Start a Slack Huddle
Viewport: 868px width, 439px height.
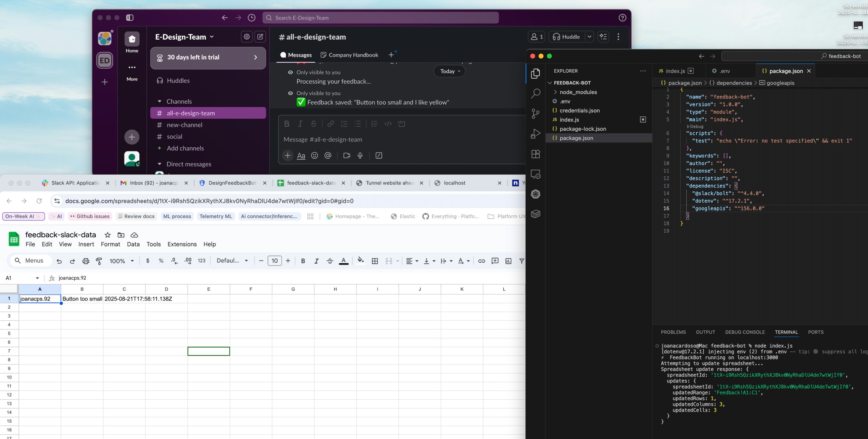(567, 37)
